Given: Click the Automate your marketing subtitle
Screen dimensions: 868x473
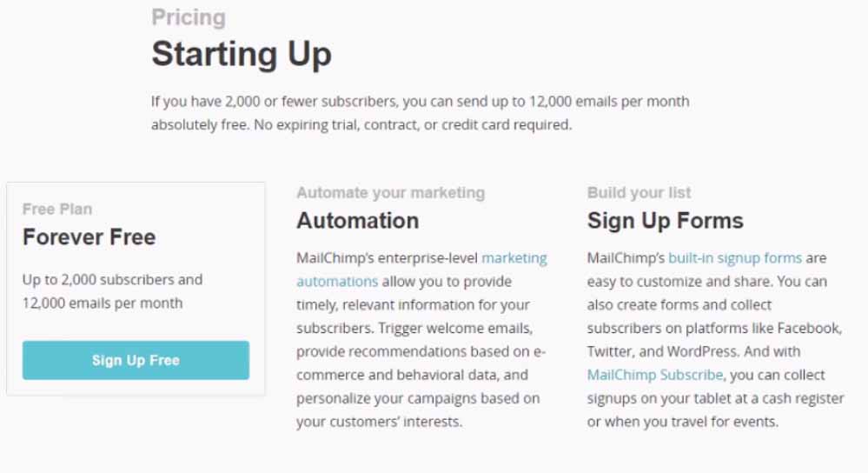Looking at the screenshot, I should pos(390,193).
